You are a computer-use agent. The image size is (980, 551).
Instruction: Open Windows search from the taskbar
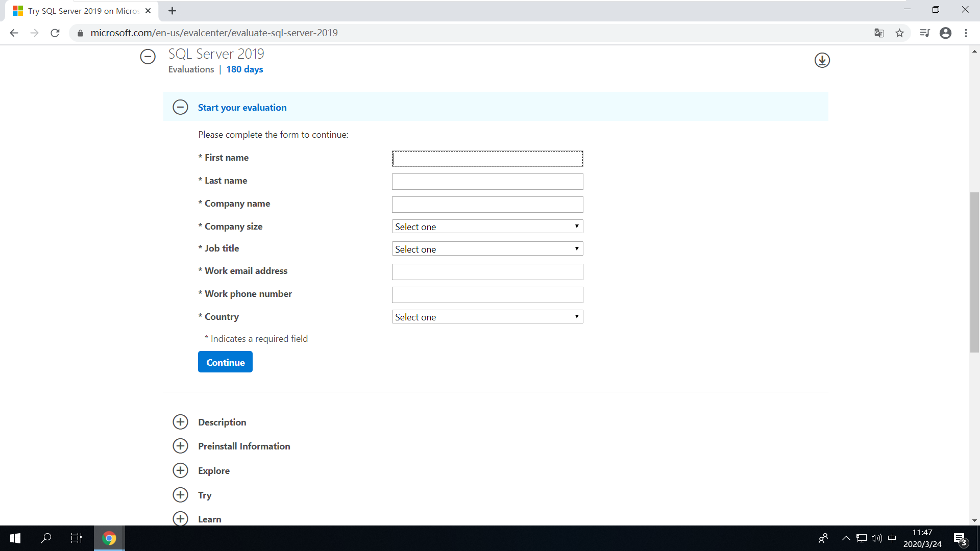(45, 538)
